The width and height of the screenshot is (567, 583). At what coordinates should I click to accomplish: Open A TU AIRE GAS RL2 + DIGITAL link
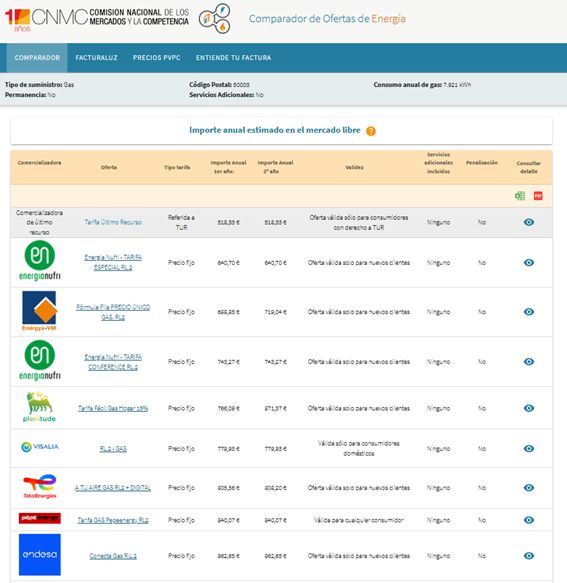click(x=113, y=487)
